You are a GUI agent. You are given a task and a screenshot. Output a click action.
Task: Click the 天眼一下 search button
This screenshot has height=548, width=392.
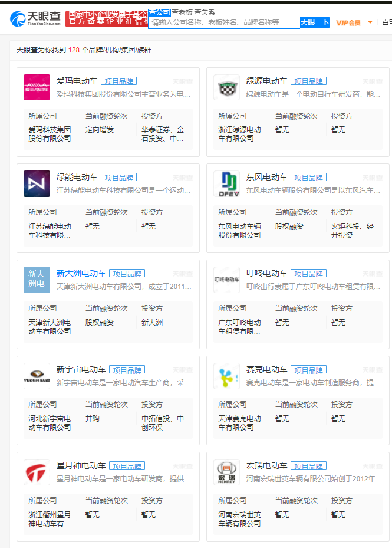pos(314,22)
